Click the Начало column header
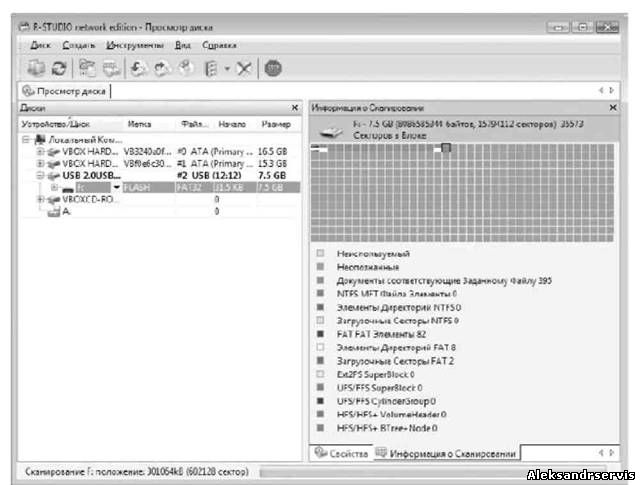The image size is (640, 485). [232, 124]
